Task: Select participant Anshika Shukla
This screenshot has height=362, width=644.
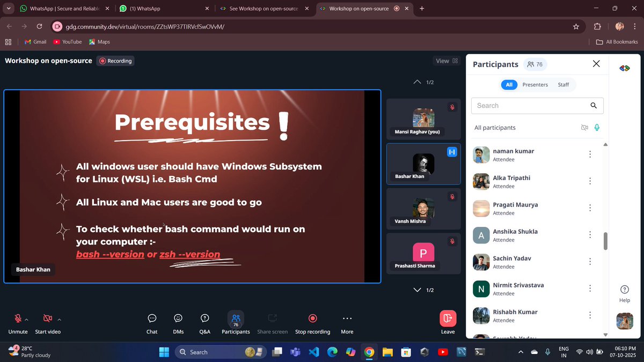Action: tap(536, 235)
